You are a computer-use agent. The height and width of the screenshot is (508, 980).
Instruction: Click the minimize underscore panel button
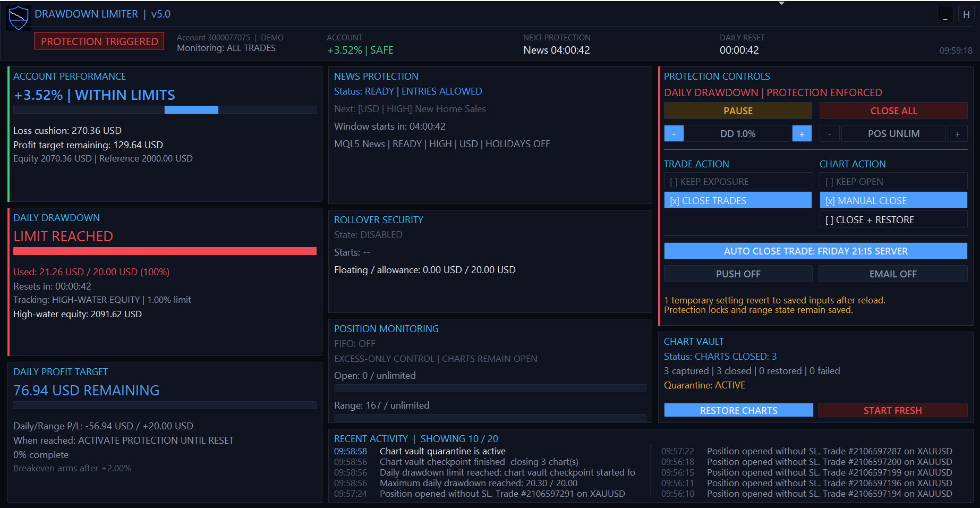click(945, 14)
